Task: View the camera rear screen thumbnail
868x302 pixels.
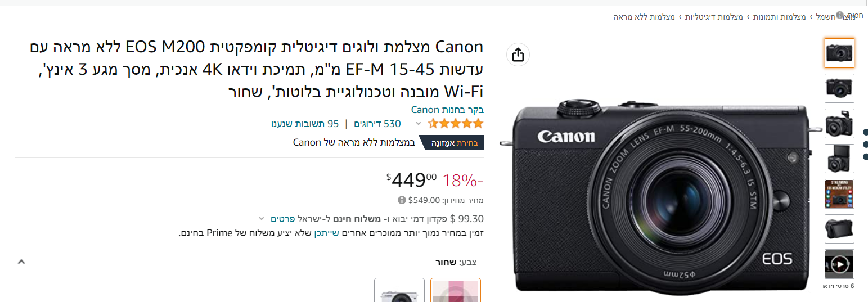Action: (x=839, y=229)
